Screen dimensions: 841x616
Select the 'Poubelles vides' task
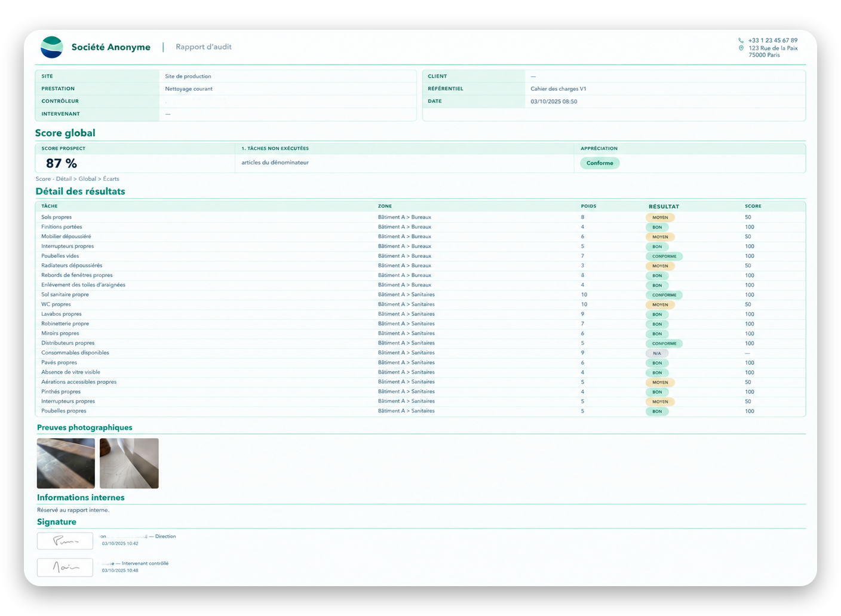[x=60, y=256]
